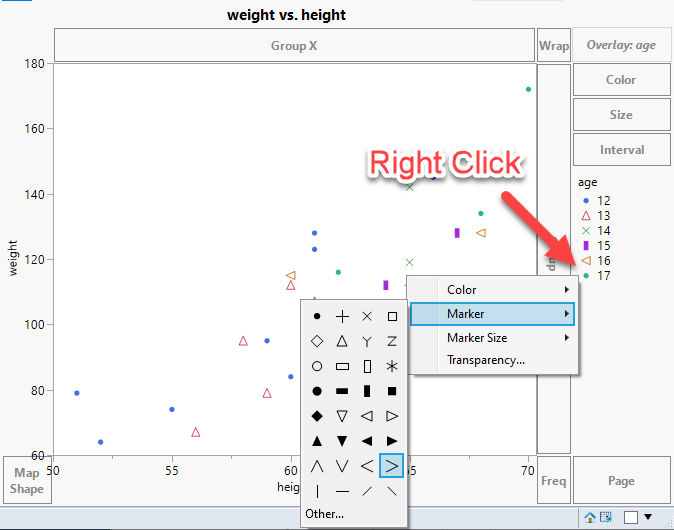Screen dimensions: 674x530
Task: Click the Freq drop zone
Action: click(x=554, y=480)
